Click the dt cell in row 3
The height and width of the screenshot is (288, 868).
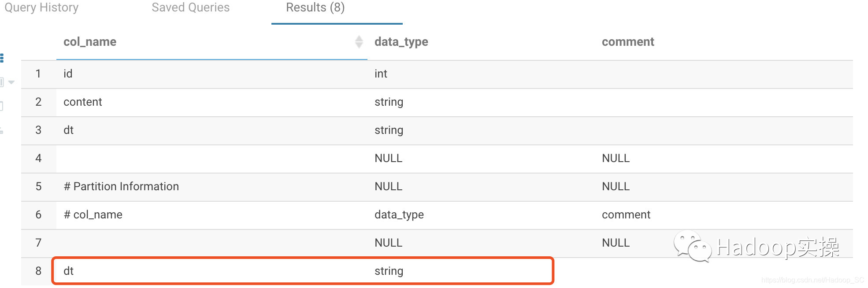[x=69, y=130]
